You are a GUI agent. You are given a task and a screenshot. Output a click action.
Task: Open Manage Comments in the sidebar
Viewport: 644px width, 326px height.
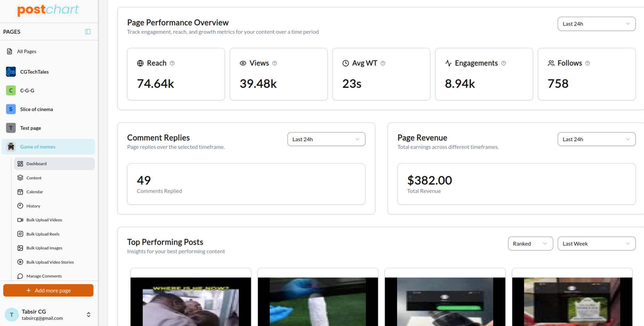coord(44,276)
